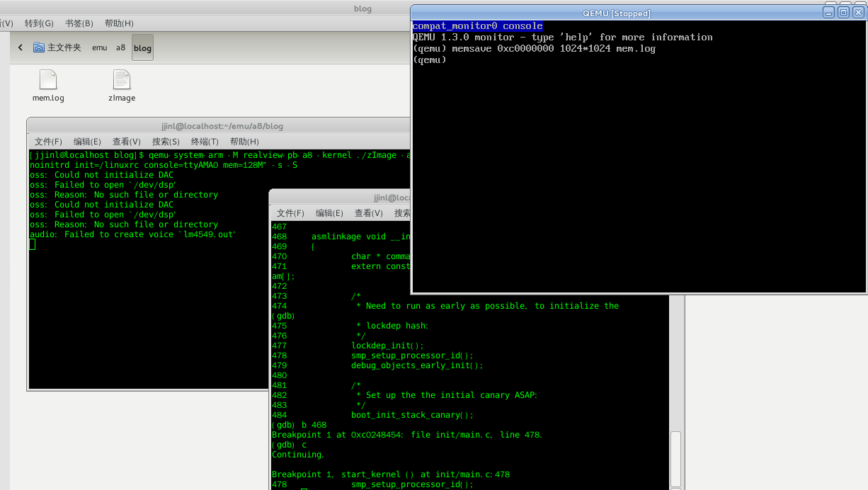Click 'Set up the the initial canary' comment
The width and height of the screenshot is (868, 490).
[x=447, y=395]
